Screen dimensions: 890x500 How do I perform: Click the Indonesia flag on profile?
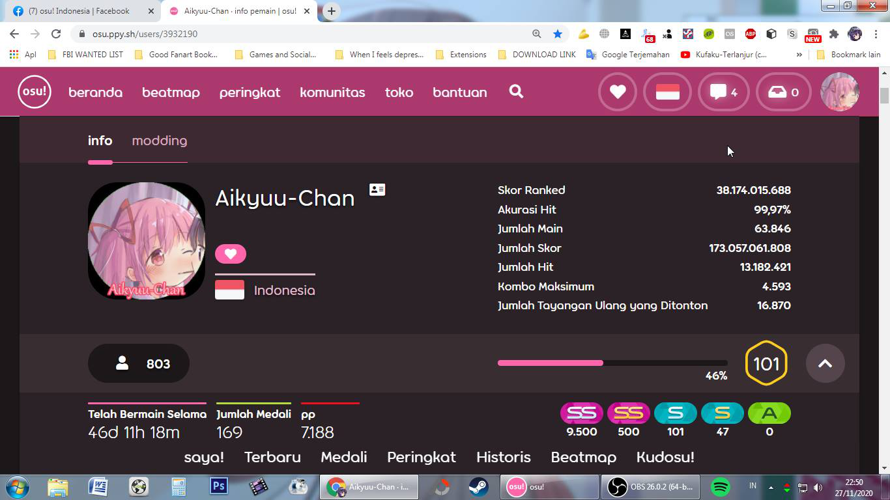[x=229, y=290]
